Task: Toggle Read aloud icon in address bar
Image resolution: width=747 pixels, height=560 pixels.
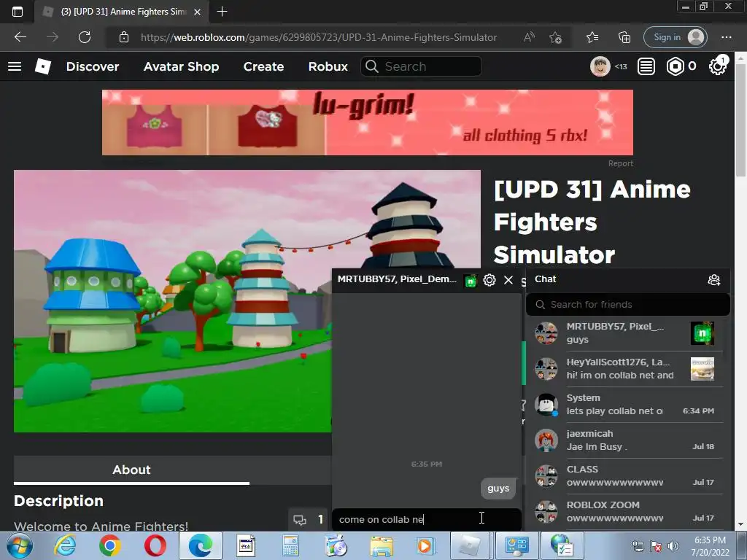Action: point(529,37)
